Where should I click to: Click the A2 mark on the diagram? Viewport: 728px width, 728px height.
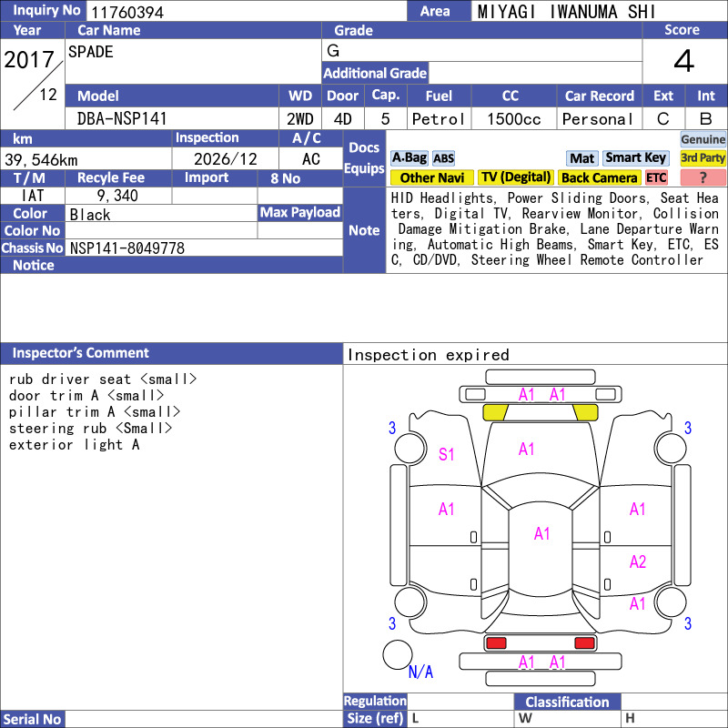tap(638, 561)
